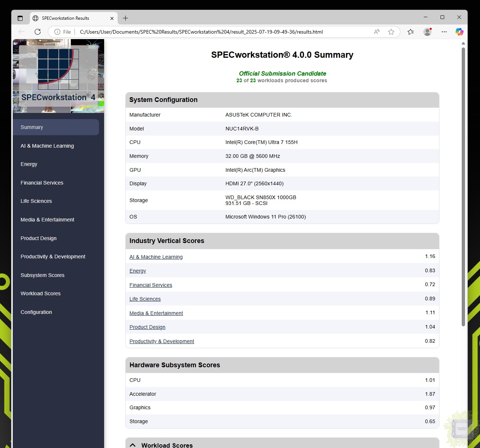The image size is (480, 448).
Task: Add page to favorites star icon
Action: [391, 32]
